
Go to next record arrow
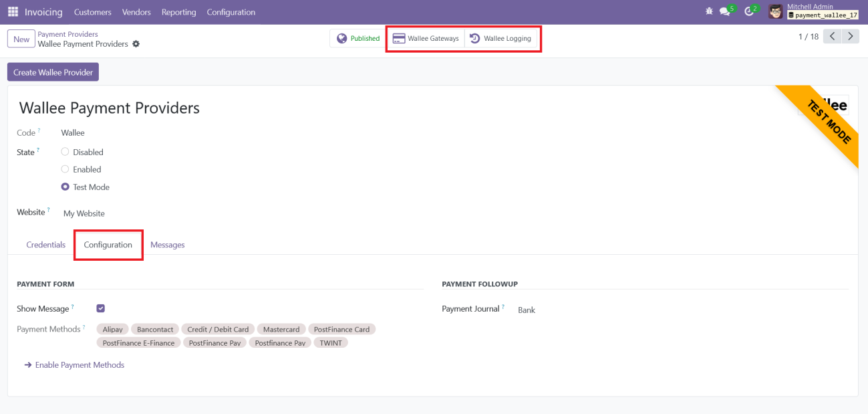[x=850, y=37]
